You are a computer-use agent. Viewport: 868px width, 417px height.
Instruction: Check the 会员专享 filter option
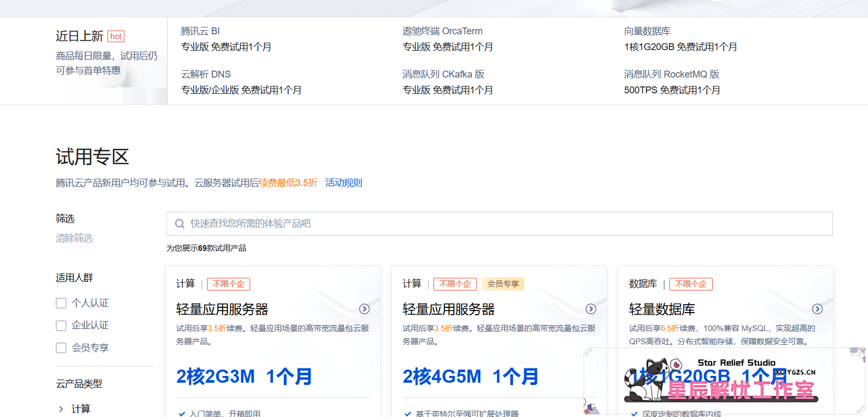point(61,348)
